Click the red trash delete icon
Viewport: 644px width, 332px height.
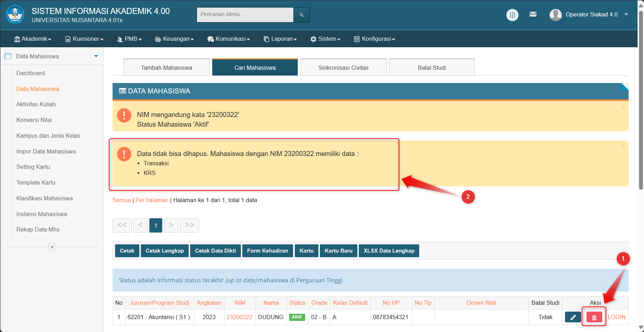pos(594,317)
